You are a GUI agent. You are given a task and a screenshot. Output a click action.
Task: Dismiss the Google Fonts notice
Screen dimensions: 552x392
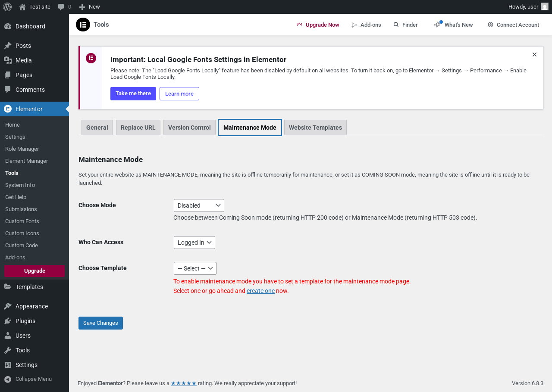pos(534,55)
